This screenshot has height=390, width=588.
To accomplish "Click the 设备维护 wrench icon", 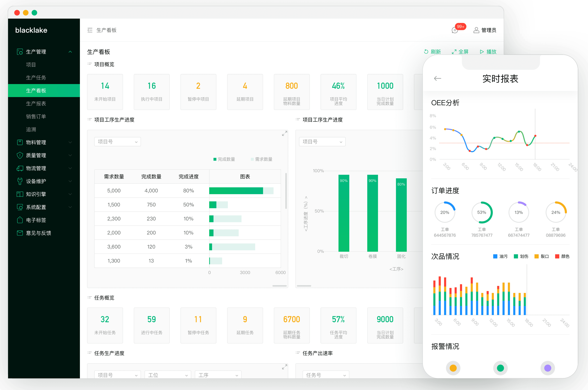I will click(20, 181).
